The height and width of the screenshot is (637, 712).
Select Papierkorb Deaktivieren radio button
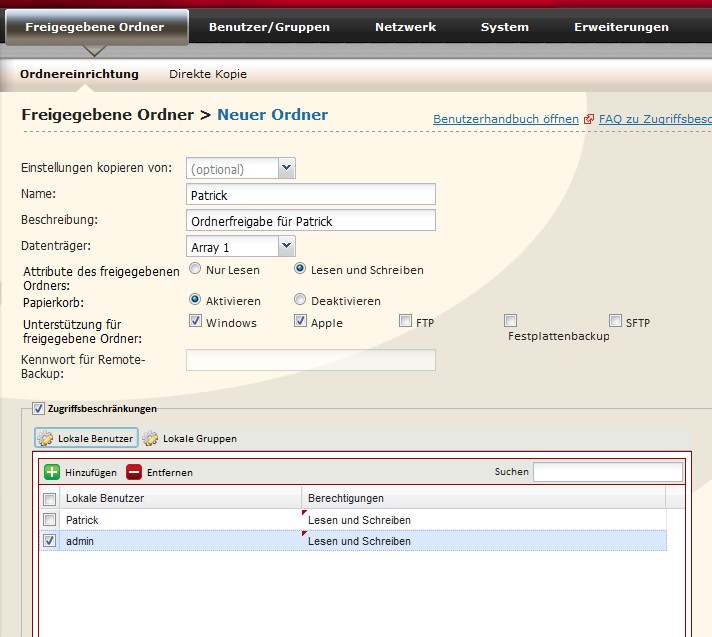click(x=300, y=299)
